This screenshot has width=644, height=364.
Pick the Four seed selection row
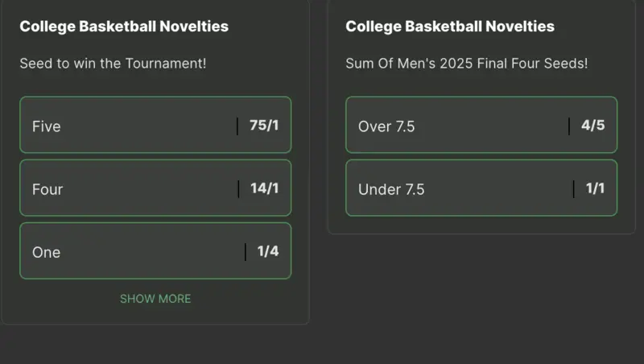[155, 188]
